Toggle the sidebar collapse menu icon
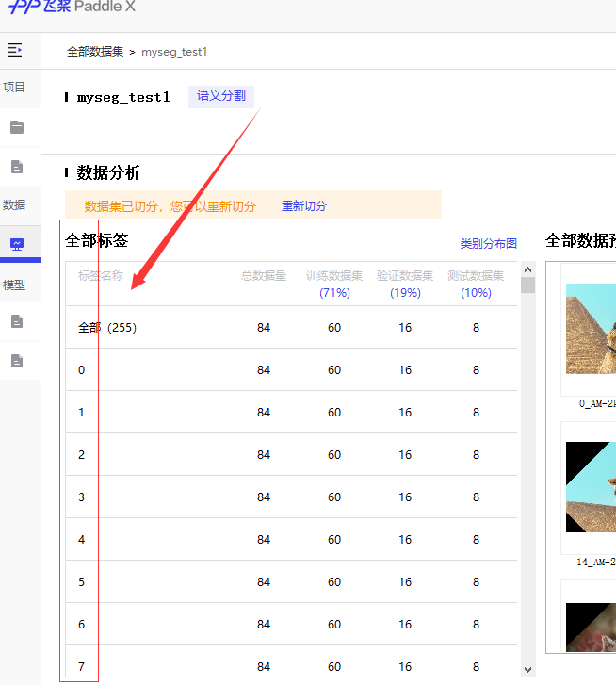616x685 pixels. [15, 50]
